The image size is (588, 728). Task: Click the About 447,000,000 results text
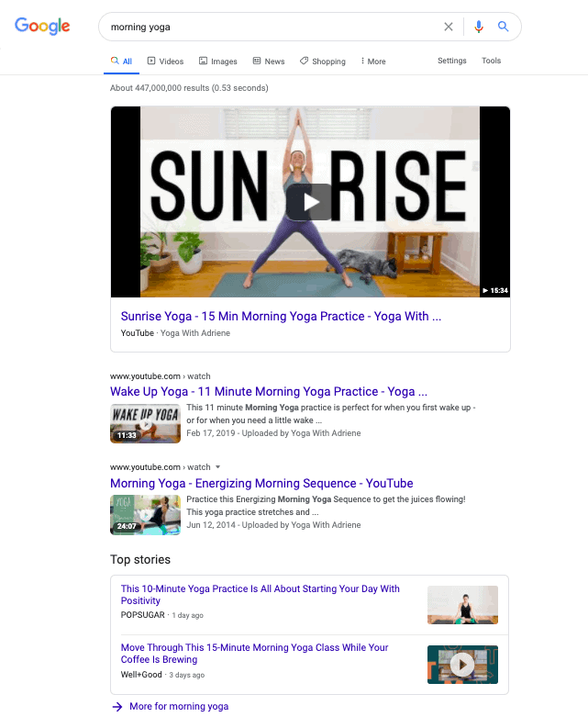(x=189, y=88)
